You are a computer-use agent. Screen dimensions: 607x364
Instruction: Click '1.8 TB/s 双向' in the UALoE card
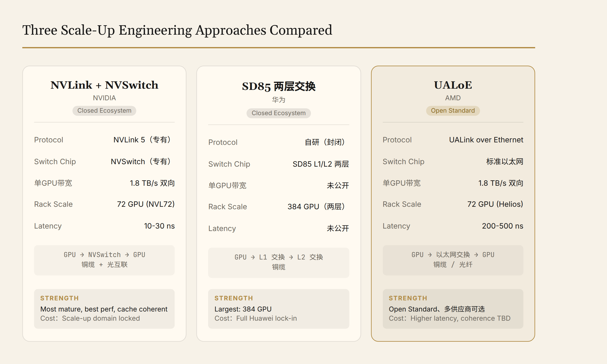point(501,183)
